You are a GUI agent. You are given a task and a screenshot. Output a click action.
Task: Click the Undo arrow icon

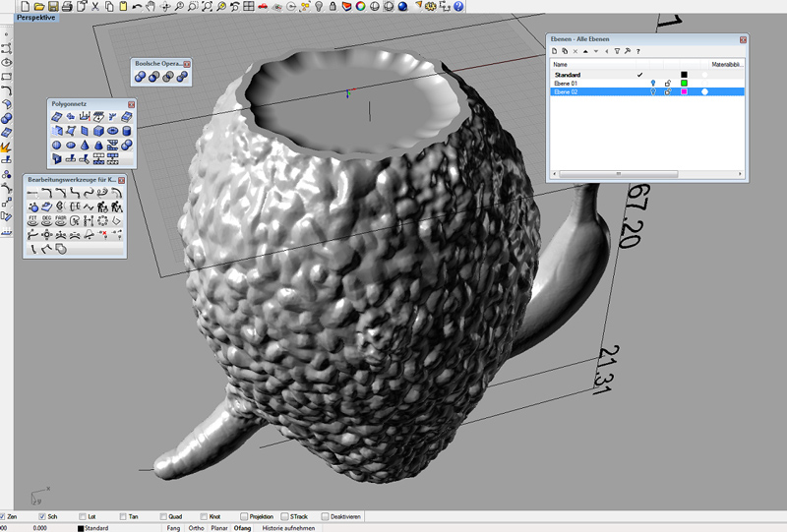(x=136, y=6)
